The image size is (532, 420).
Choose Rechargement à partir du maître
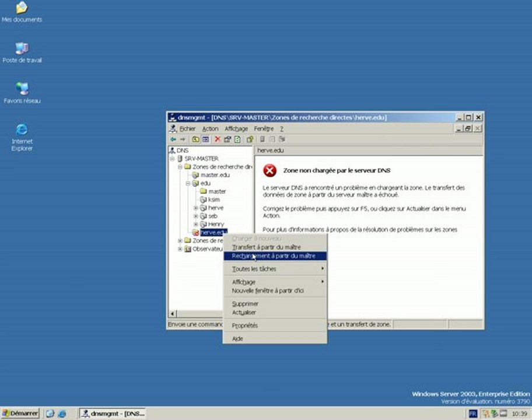[x=275, y=256]
